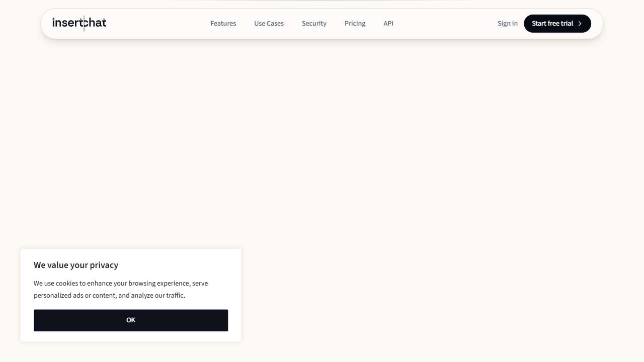Image resolution: width=644 pixels, height=362 pixels.
Task: Click the word "chat" in the logo
Action: [96, 23]
